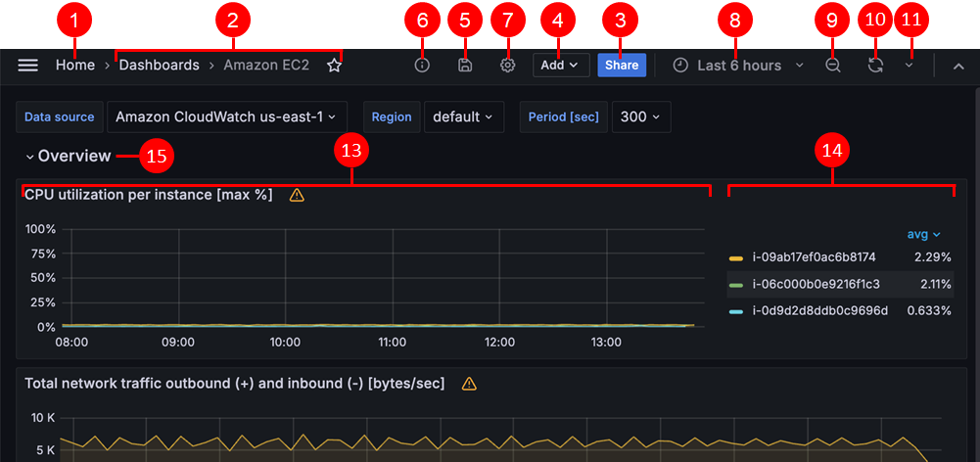Collapse the top toolbar with chevron
The image size is (980, 462).
coord(958,66)
